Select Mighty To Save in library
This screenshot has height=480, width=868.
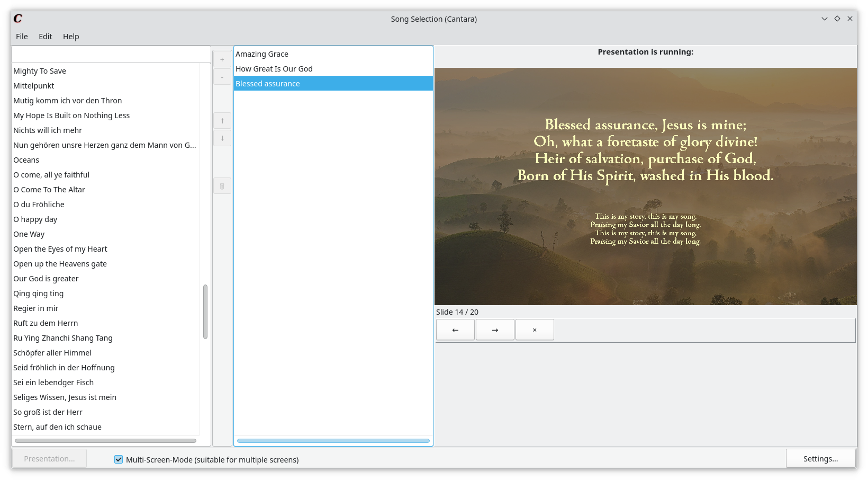pyautogui.click(x=105, y=71)
